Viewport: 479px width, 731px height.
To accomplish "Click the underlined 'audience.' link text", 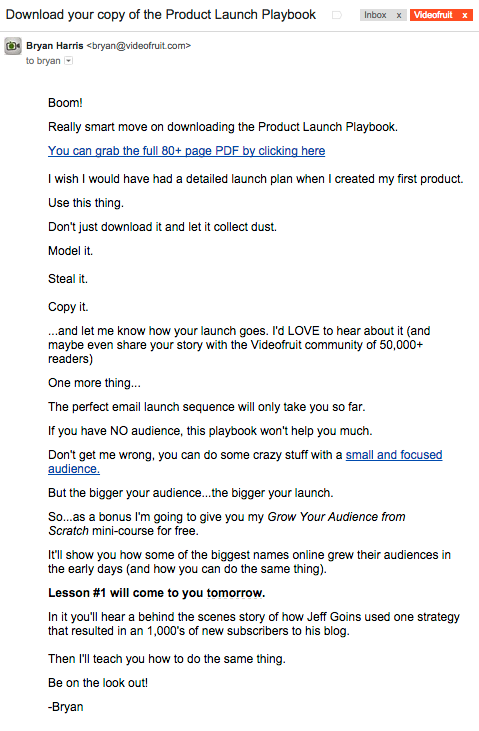I will tap(74, 469).
